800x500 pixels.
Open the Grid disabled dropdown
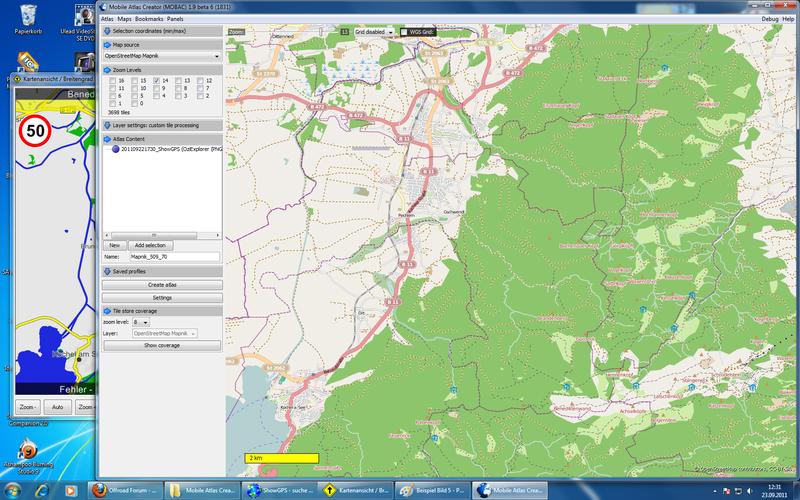[374, 32]
